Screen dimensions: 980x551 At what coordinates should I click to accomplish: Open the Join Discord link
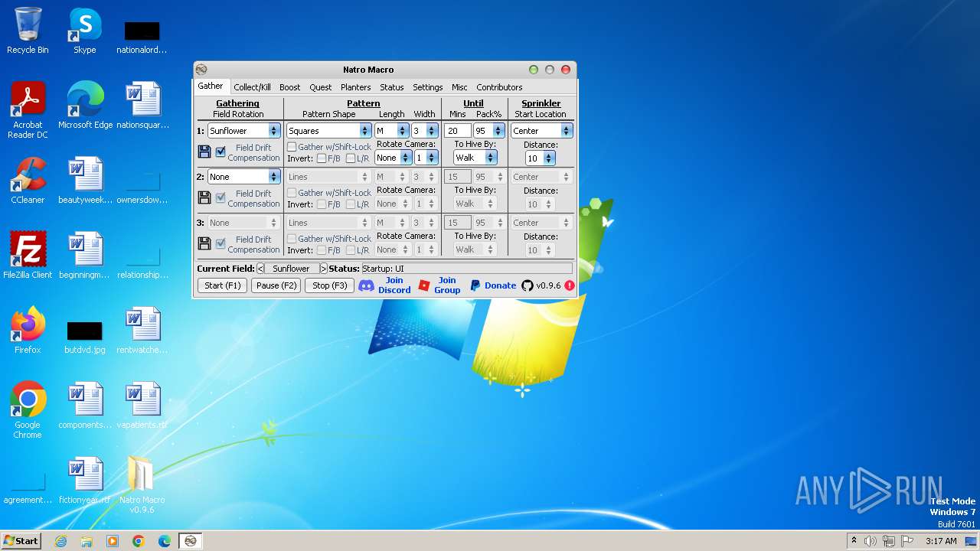394,285
